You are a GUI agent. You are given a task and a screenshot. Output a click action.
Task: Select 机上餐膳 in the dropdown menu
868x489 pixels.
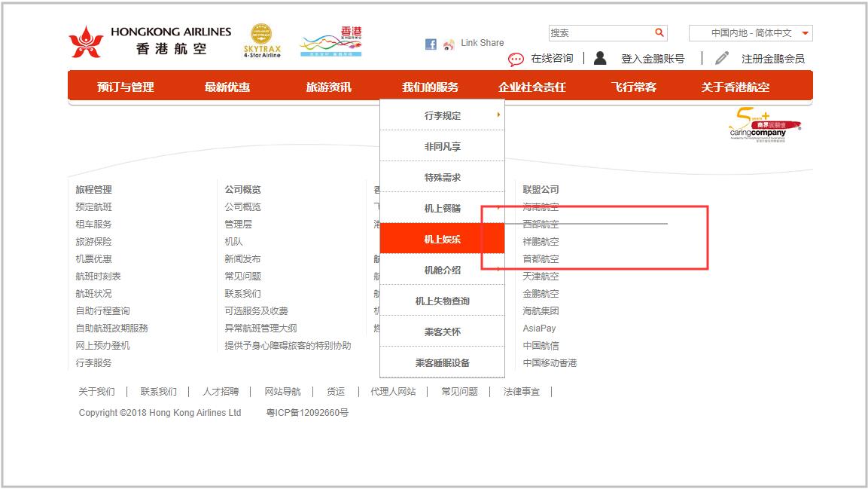(x=443, y=208)
